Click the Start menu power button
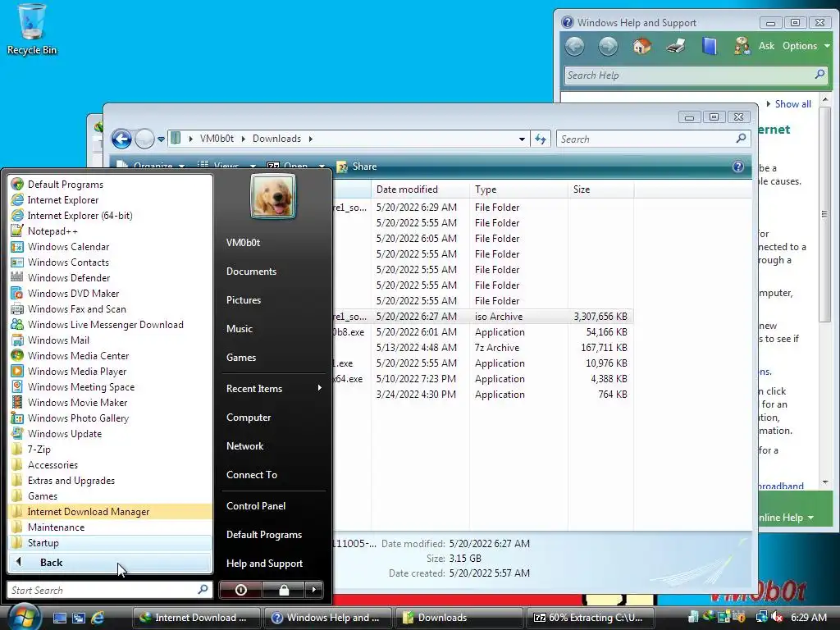The height and width of the screenshot is (630, 840). [241, 590]
